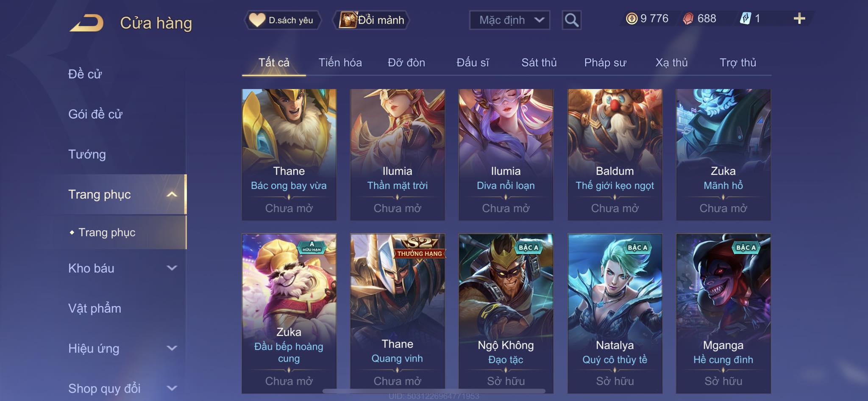This screenshot has width=868, height=401.
Task: Open the search magnifier icon
Action: point(571,20)
